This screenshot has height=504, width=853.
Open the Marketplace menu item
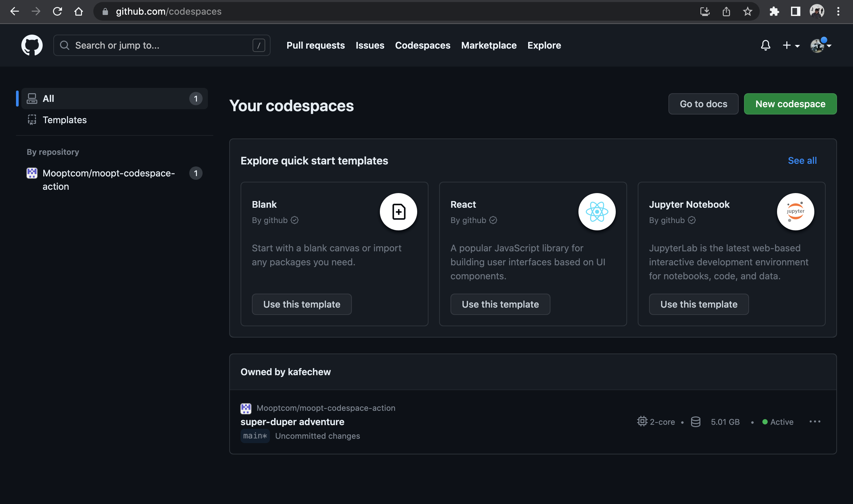tap(489, 45)
